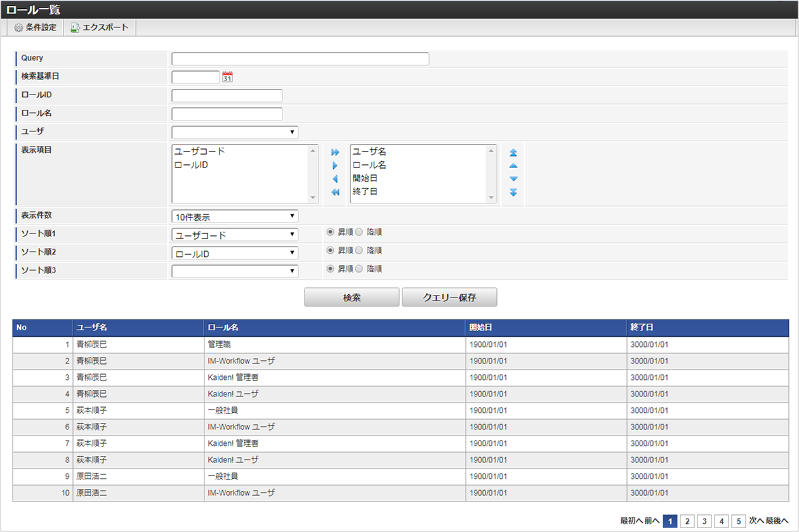
Task: Expand the 表示件数 dropdown showing 10件表示
Action: [235, 216]
